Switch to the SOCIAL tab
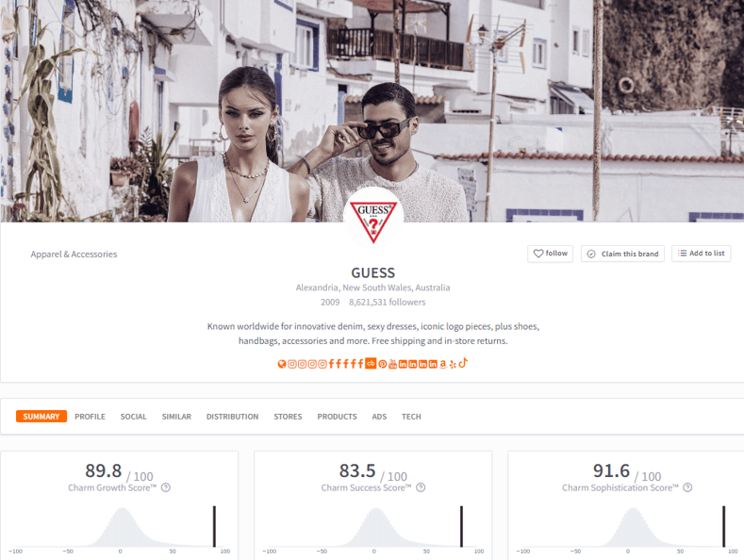The width and height of the screenshot is (744, 560). (x=133, y=417)
